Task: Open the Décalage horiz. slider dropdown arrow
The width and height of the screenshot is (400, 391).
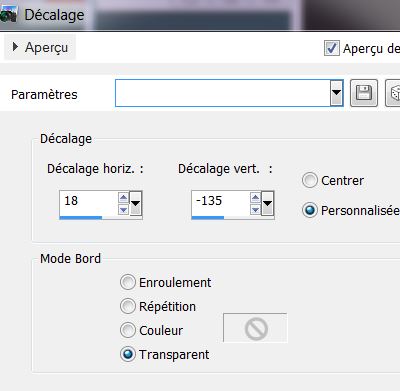Action: pyautogui.click(x=136, y=203)
